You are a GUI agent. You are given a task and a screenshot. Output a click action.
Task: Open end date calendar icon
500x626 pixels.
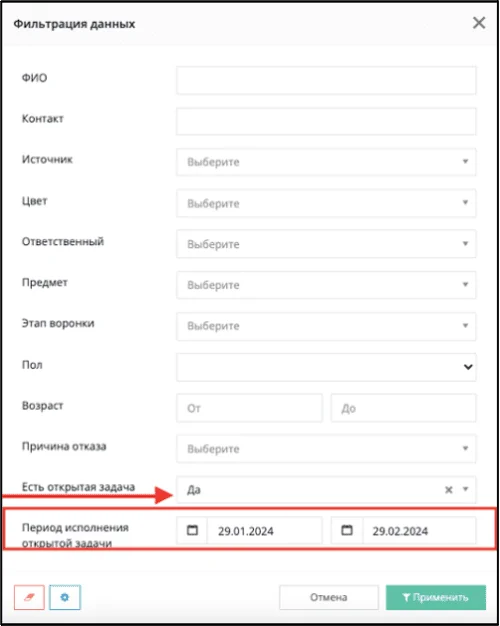[x=347, y=530]
